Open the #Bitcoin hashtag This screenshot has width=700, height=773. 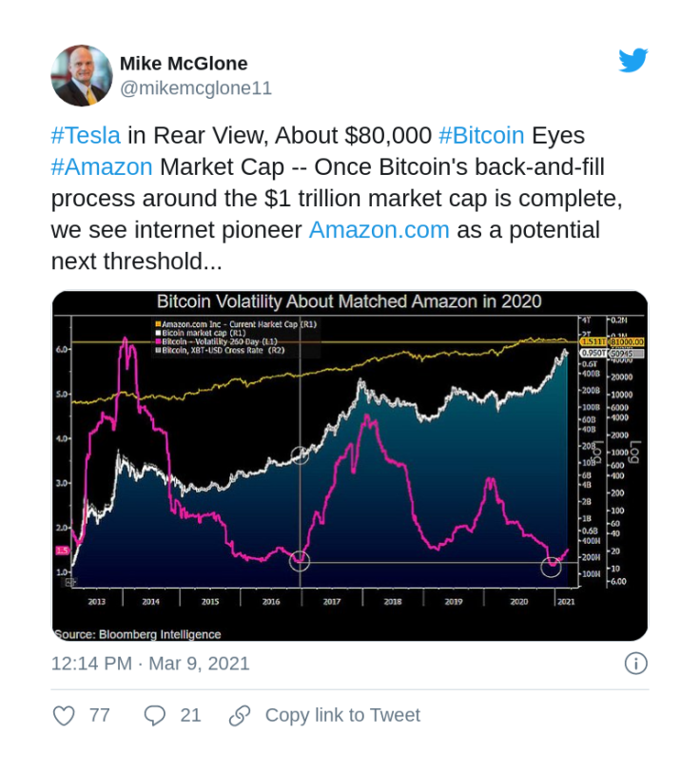point(481,135)
